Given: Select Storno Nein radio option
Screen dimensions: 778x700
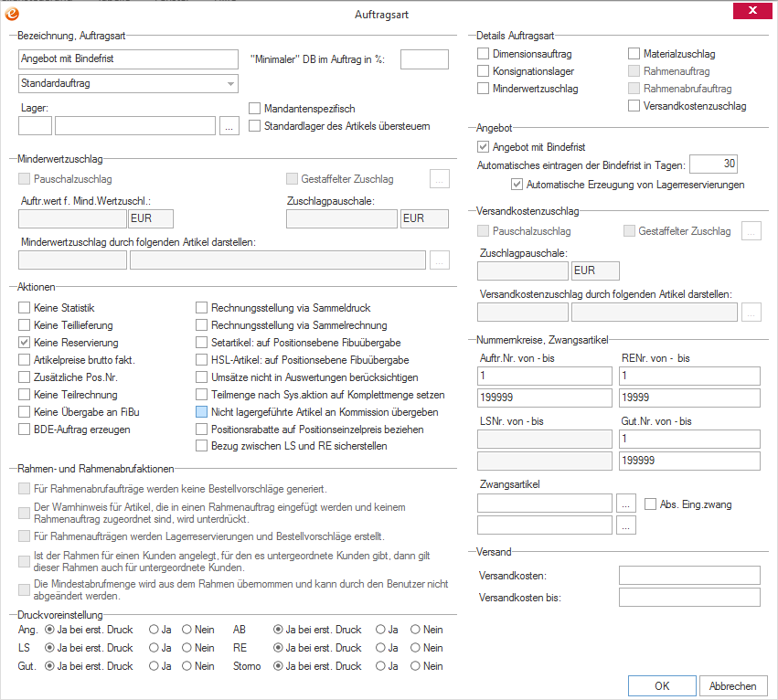Looking at the screenshot, I should click(415, 666).
